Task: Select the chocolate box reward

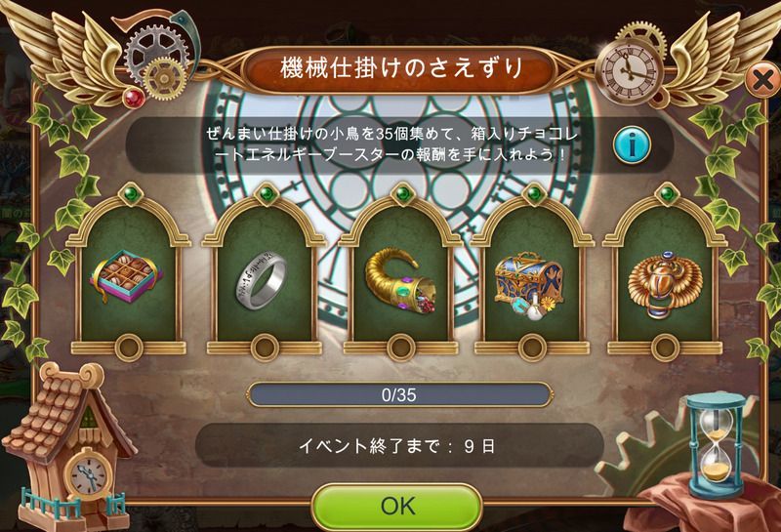Action: [127, 275]
